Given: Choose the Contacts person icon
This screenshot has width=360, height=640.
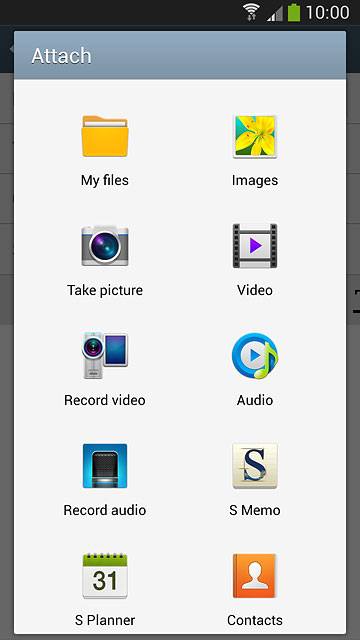Looking at the screenshot, I should click(x=255, y=576).
